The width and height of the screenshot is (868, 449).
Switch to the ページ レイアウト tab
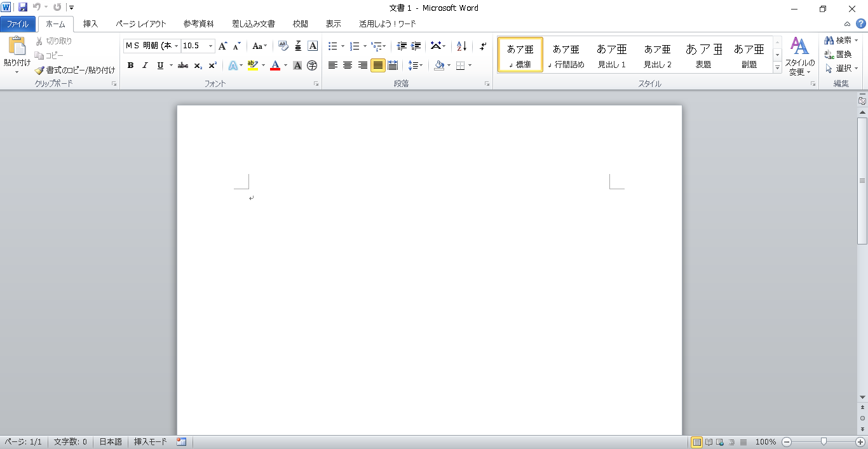140,24
